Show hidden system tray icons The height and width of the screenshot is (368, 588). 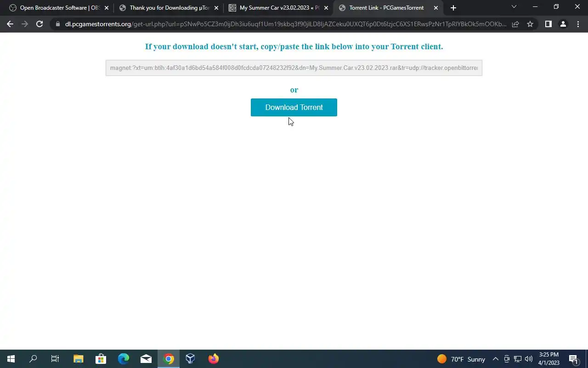(x=495, y=359)
